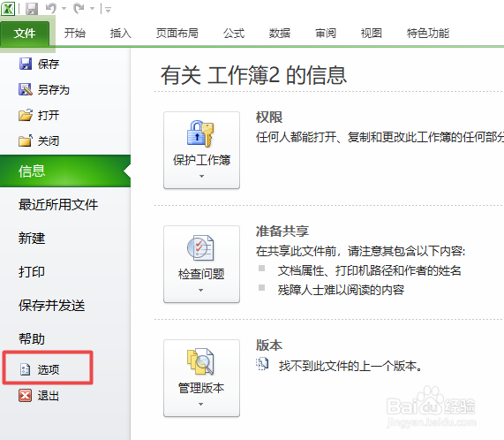Click the 保护工作簿 button label
Viewport: 504px width, 440px height.
201,160
